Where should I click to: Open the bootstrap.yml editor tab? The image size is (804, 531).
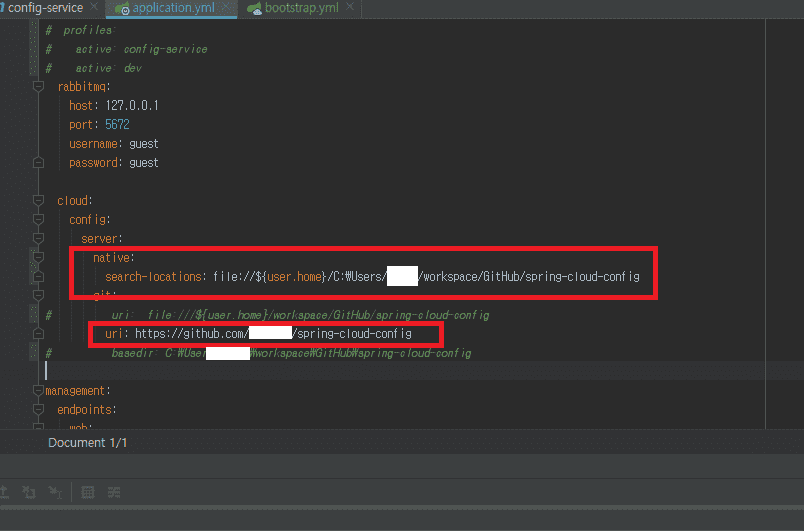pos(302,8)
